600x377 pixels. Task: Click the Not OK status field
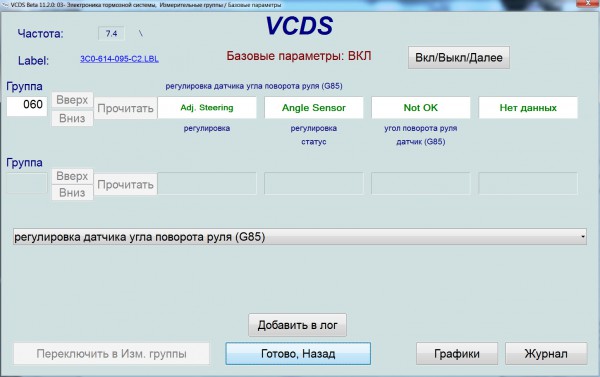click(x=421, y=108)
